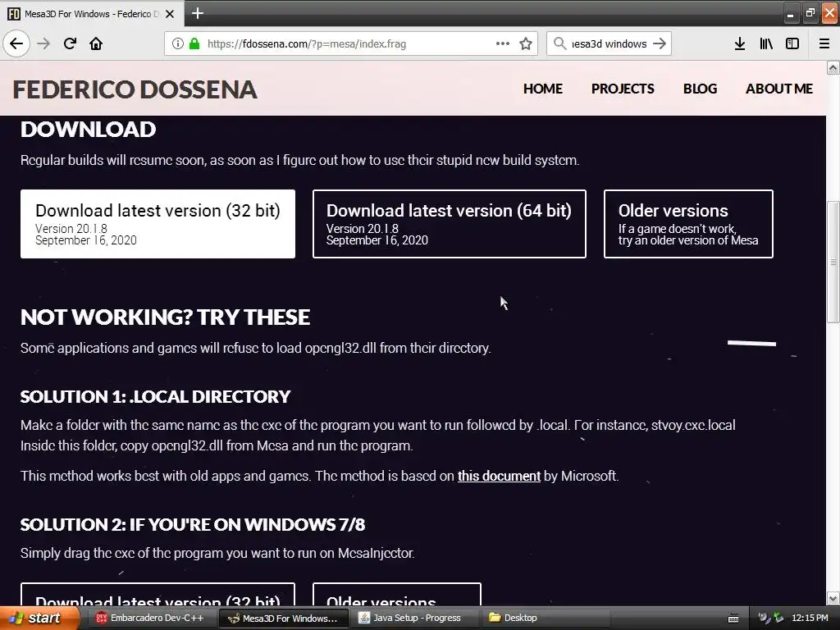Click the browser Forward arrow button
The image size is (840, 630).
click(x=44, y=43)
